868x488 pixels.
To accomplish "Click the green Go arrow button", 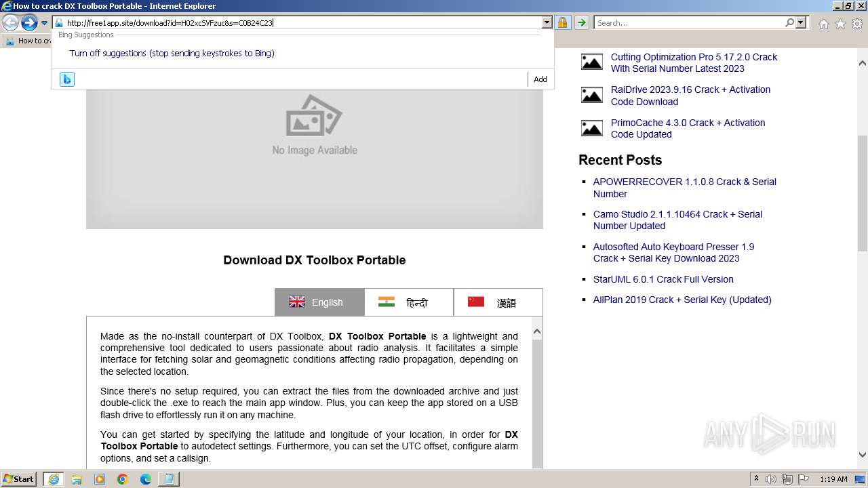I will coord(582,23).
